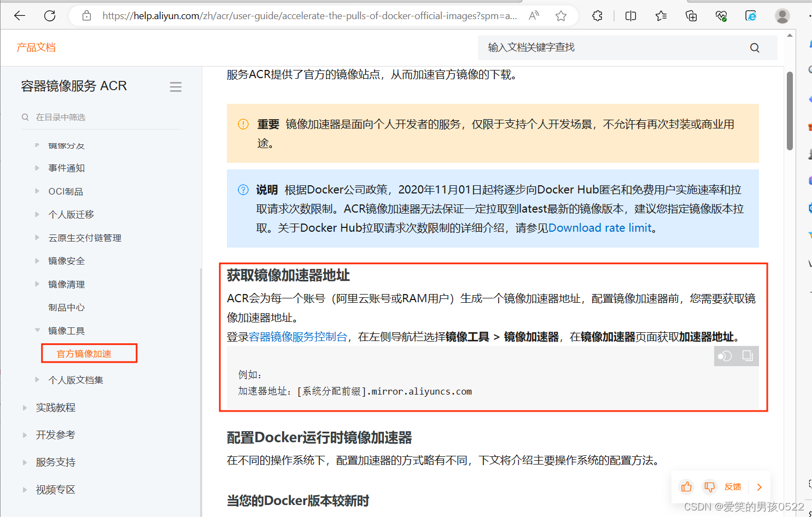Open the user profile avatar
812x517 pixels.
pos(782,16)
